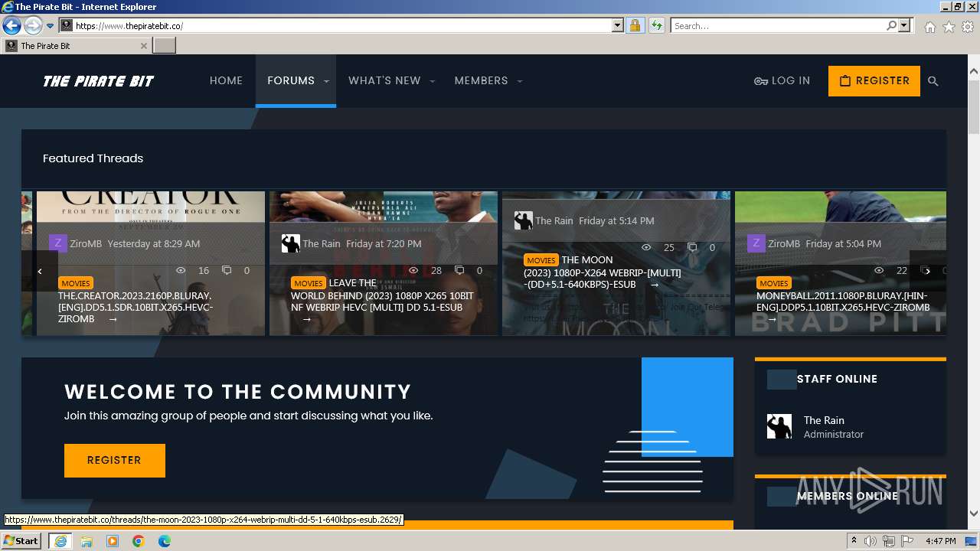Viewport: 980px width, 551px height.
Task: Click the IE home icon
Action: tap(929, 27)
